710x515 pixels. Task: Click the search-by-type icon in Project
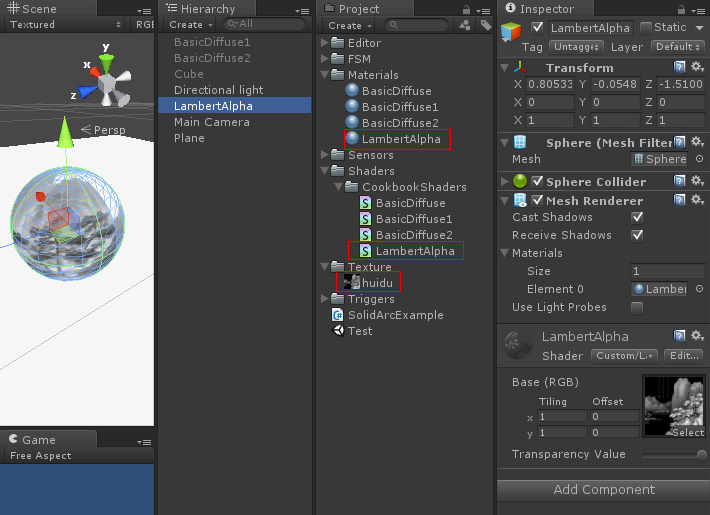473,25
